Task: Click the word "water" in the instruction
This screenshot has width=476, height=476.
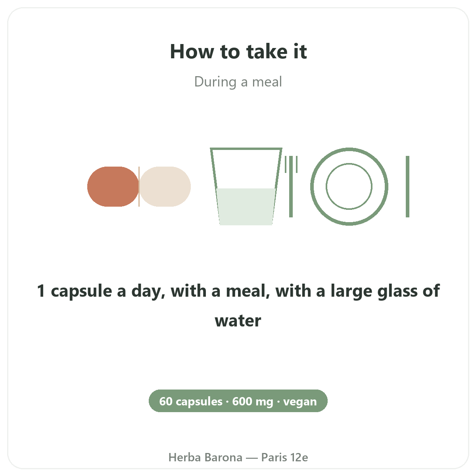Action: point(238,321)
